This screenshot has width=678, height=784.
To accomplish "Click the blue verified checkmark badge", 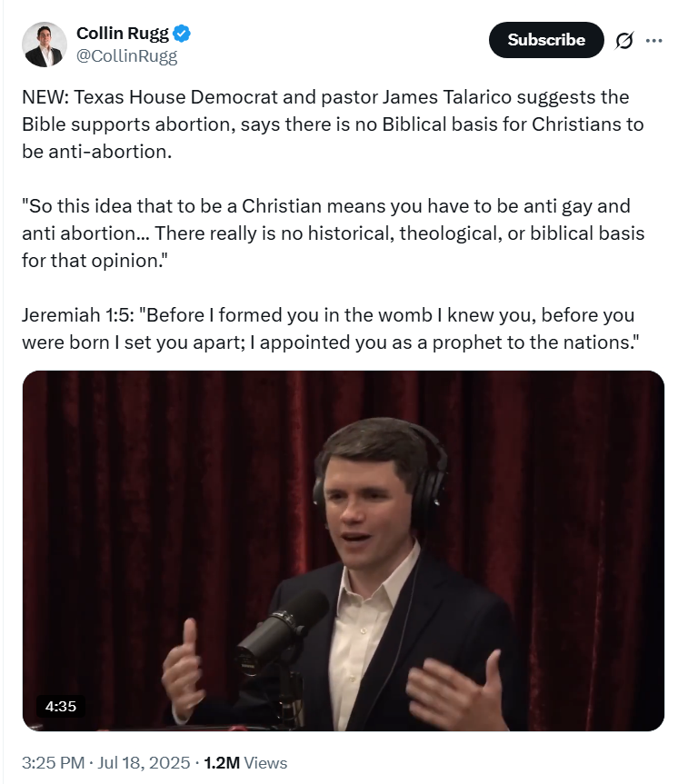I will tap(182, 34).
